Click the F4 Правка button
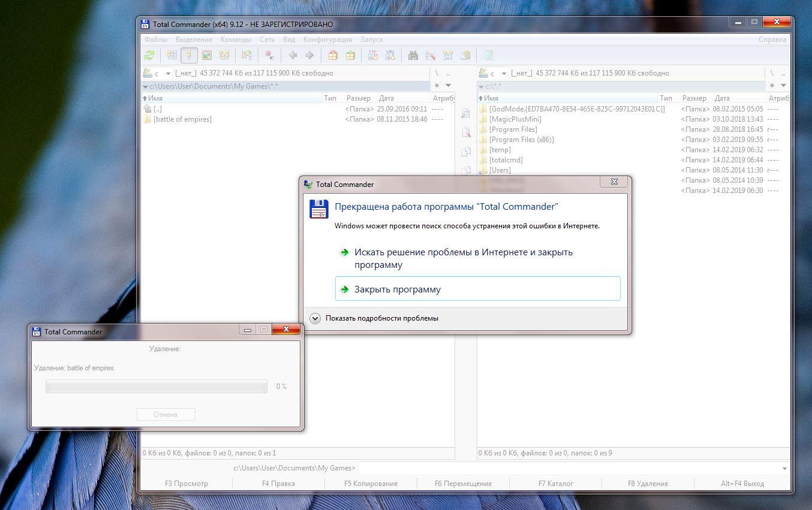 (278, 484)
